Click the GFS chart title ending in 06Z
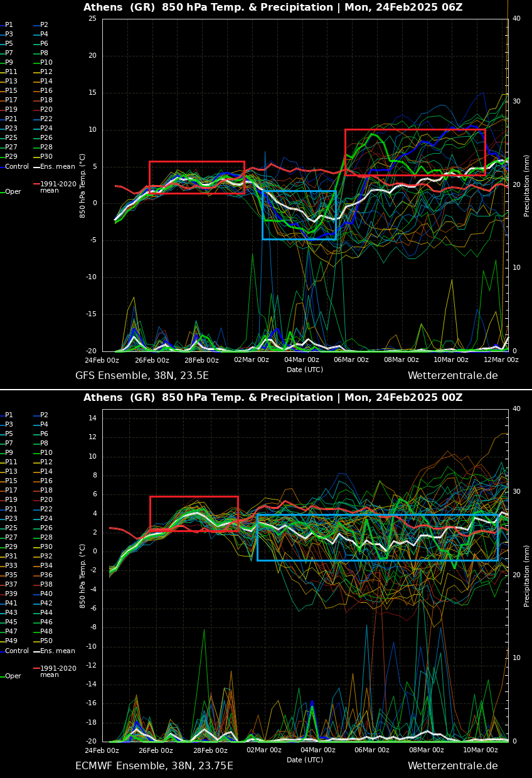The height and width of the screenshot is (778, 532). coord(273,8)
